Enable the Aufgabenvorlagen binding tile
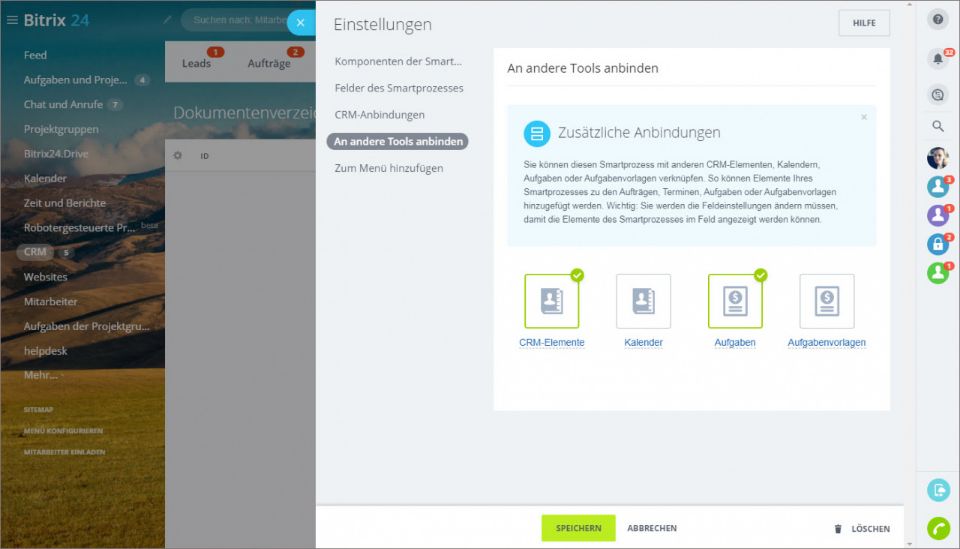This screenshot has height=549, width=960. coord(826,301)
